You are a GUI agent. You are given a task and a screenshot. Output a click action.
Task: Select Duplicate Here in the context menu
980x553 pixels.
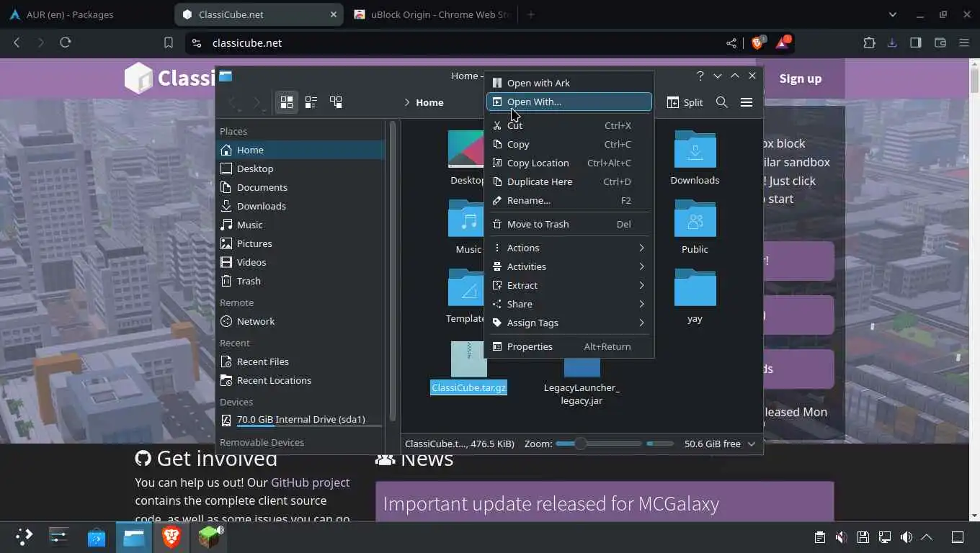(x=569, y=181)
